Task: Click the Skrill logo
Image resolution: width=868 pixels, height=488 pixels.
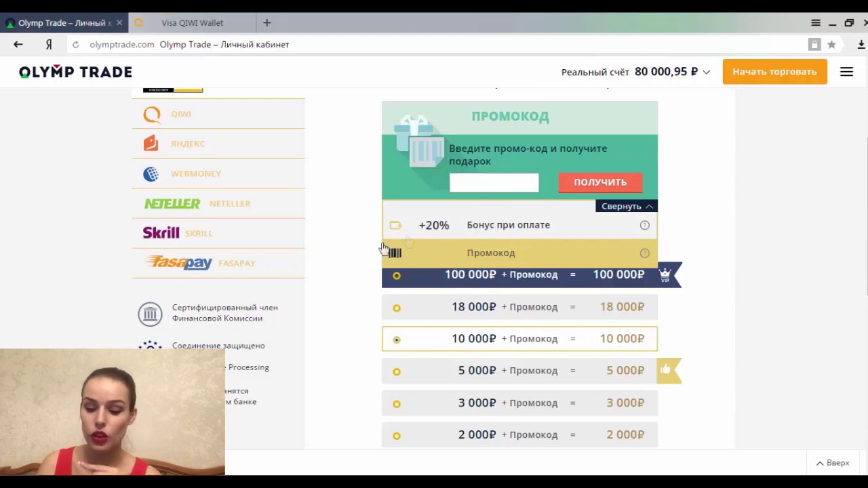Action: click(161, 232)
